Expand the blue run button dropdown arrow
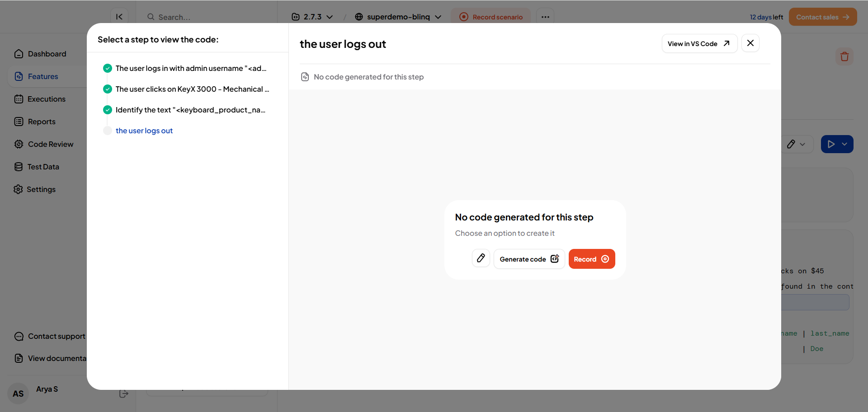868x412 pixels. point(844,144)
